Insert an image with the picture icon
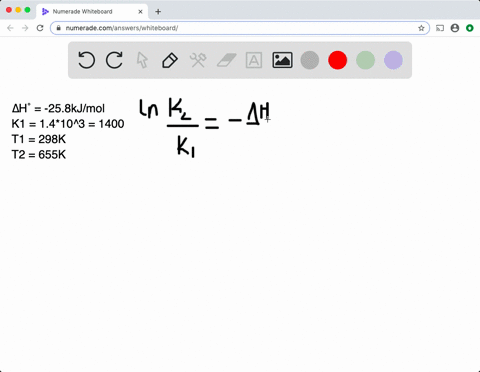 tap(282, 60)
